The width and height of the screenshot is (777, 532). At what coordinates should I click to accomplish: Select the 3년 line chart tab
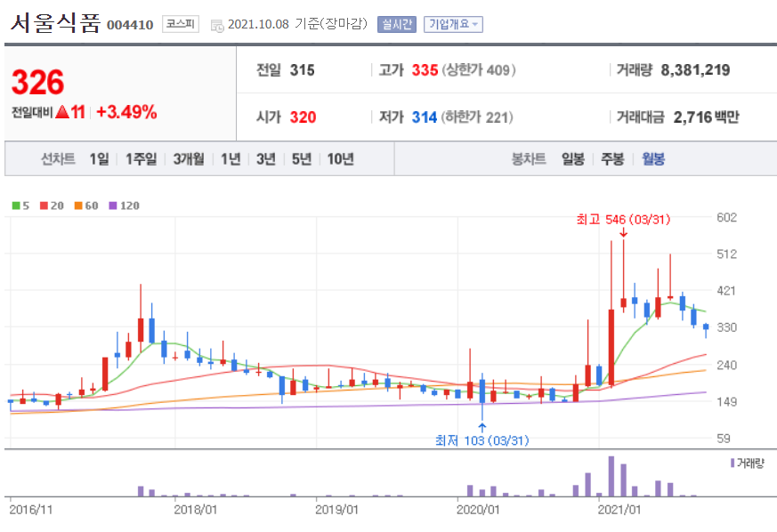click(265, 159)
